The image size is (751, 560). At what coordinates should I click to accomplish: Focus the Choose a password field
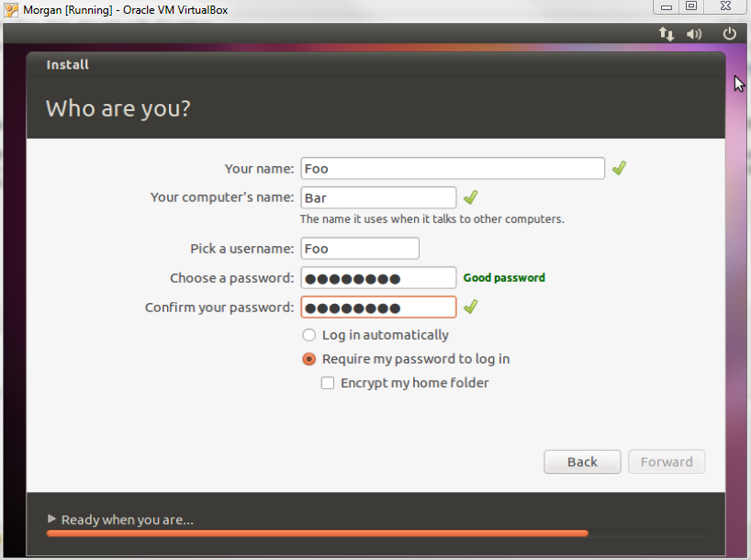point(377,278)
